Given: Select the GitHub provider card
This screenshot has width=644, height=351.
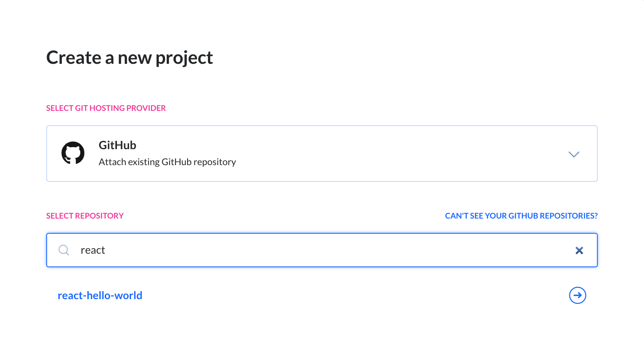Looking at the screenshot, I should tap(322, 154).
